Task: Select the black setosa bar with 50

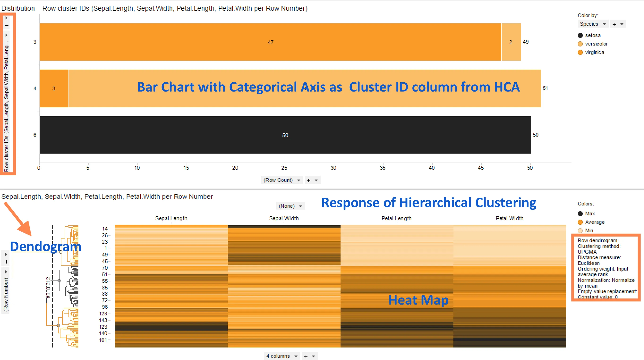Action: [x=285, y=135]
